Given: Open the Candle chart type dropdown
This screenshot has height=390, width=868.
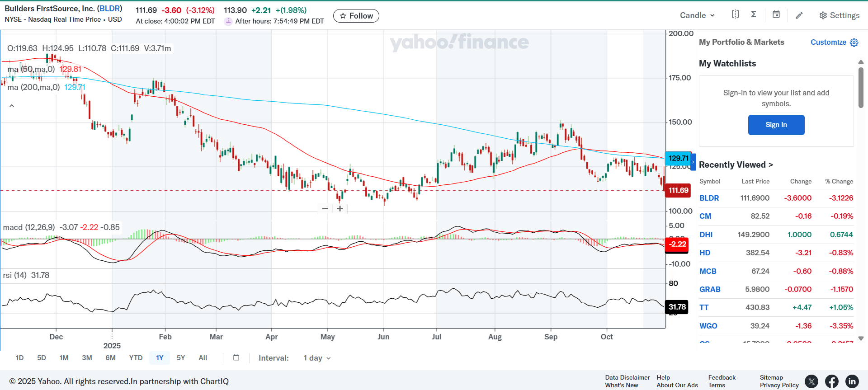Looking at the screenshot, I should (x=697, y=15).
